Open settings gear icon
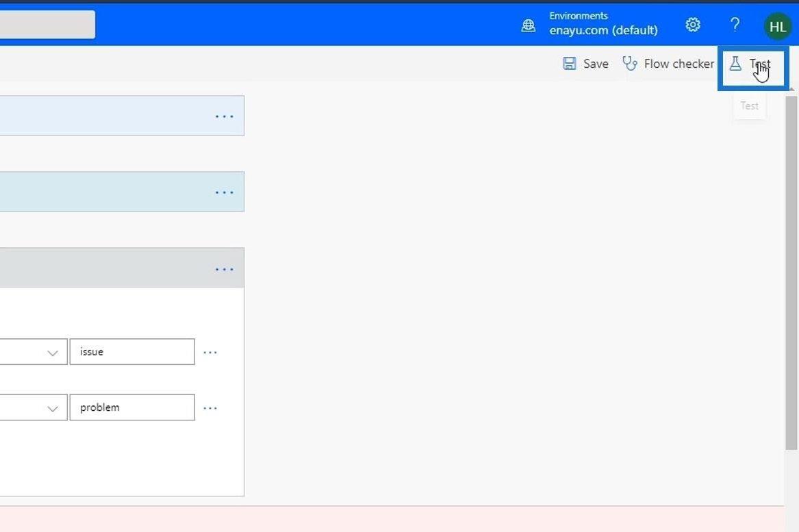This screenshot has height=532, width=799. click(x=692, y=25)
